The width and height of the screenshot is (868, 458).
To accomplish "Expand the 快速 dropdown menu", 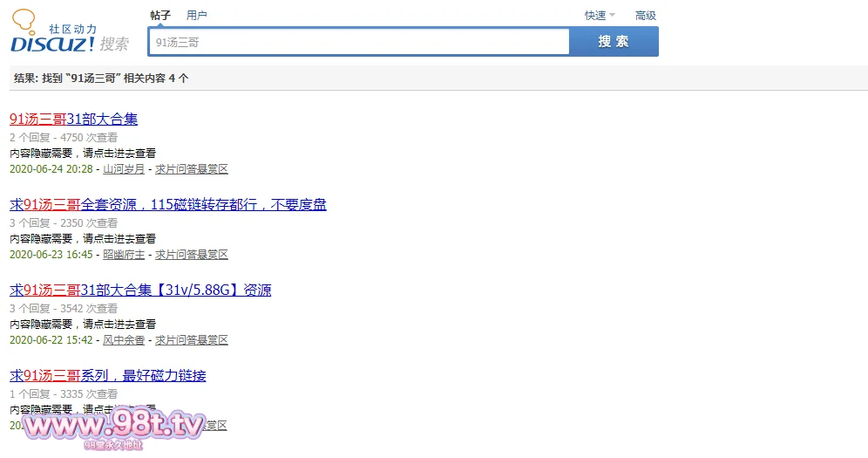I will point(600,16).
